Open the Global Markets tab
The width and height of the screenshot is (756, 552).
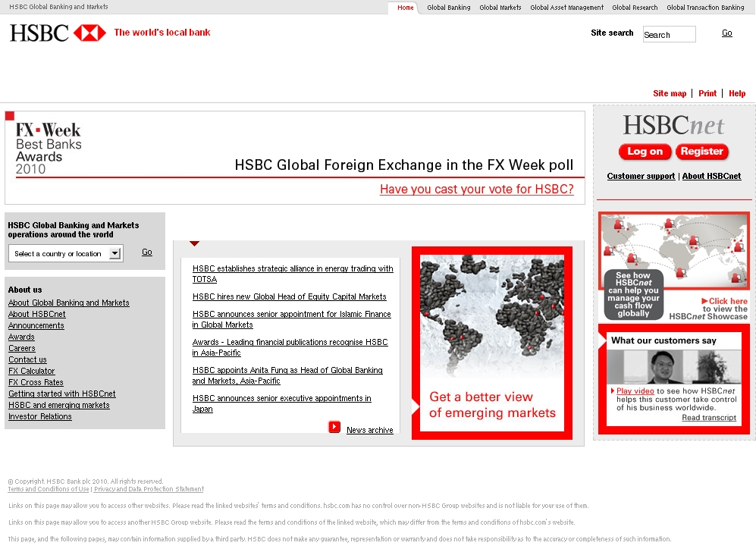[500, 8]
